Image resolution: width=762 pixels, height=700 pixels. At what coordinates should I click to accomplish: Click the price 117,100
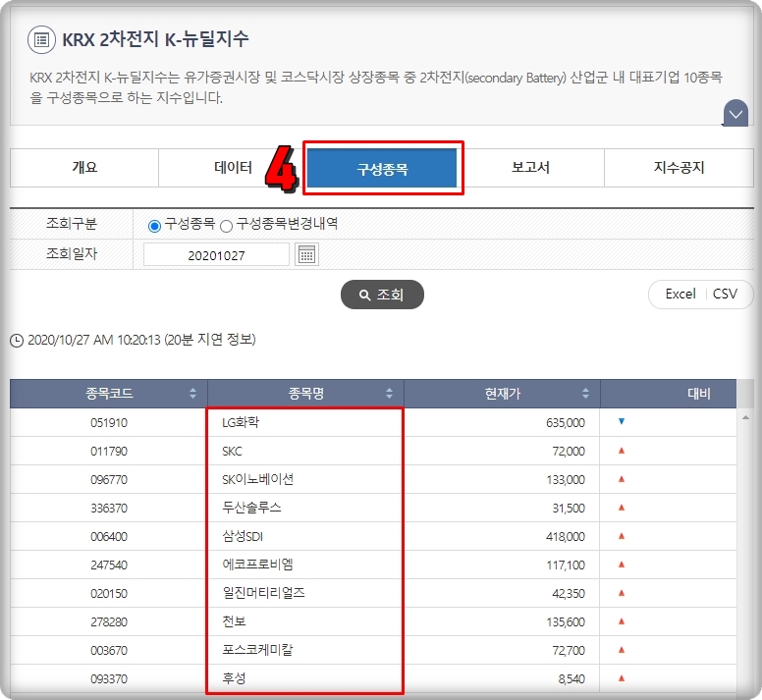(566, 565)
